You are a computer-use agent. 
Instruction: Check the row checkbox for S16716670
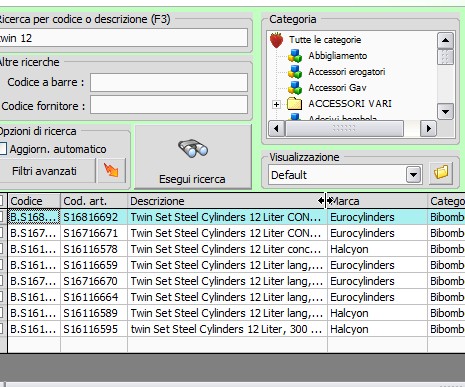[1, 281]
